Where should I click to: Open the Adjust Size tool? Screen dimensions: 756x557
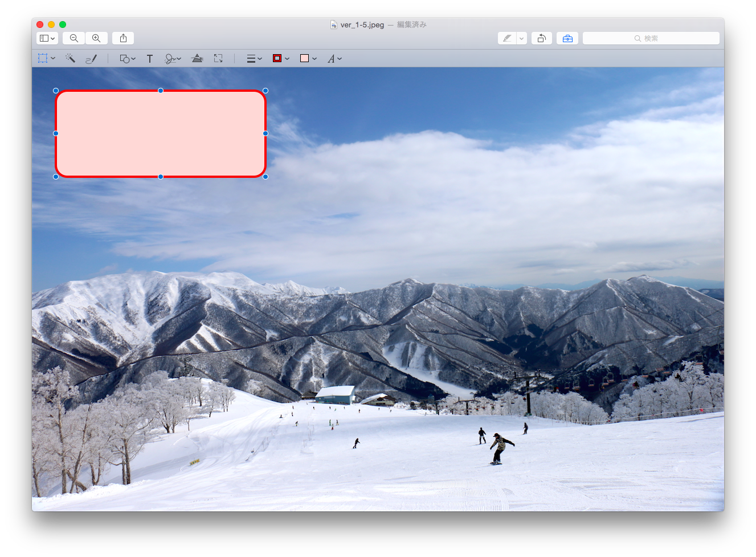pyautogui.click(x=218, y=58)
